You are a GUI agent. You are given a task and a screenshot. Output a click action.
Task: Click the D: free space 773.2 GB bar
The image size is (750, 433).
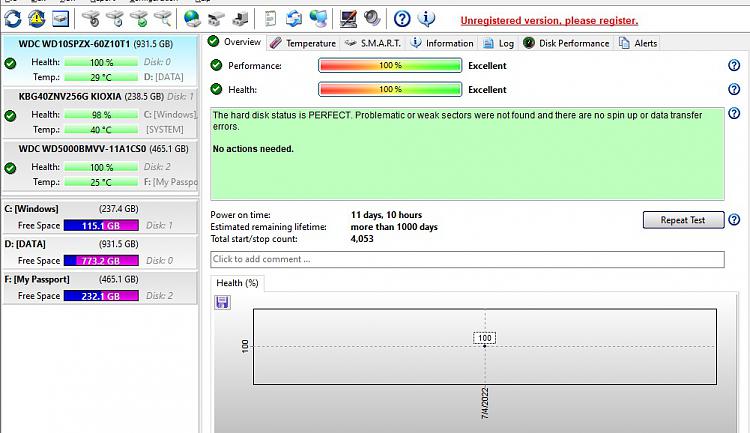click(101, 261)
